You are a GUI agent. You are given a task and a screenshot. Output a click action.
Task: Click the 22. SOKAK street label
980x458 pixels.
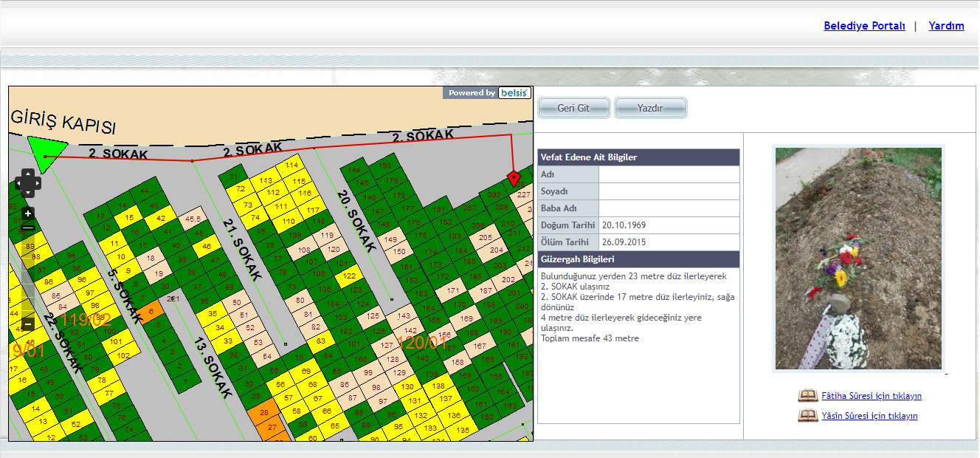tap(62, 344)
